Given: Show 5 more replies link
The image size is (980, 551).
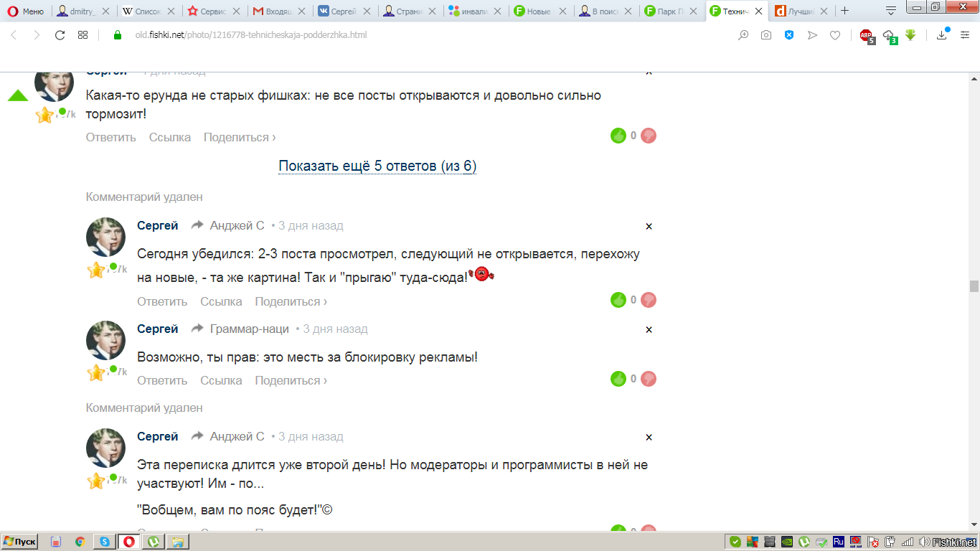Looking at the screenshot, I should (377, 166).
